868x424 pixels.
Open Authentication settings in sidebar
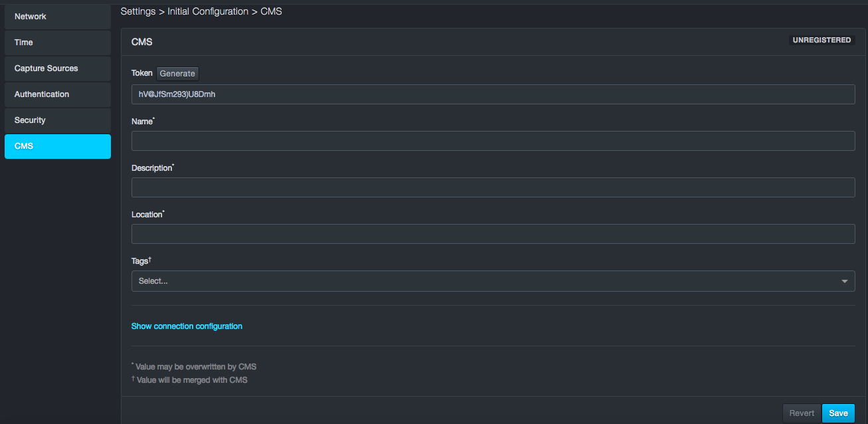click(57, 94)
